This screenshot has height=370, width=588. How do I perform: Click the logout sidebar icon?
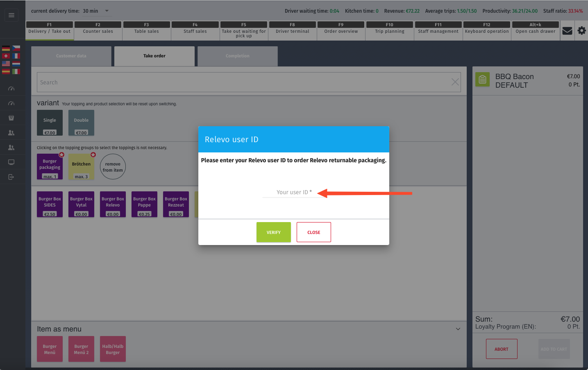11,177
